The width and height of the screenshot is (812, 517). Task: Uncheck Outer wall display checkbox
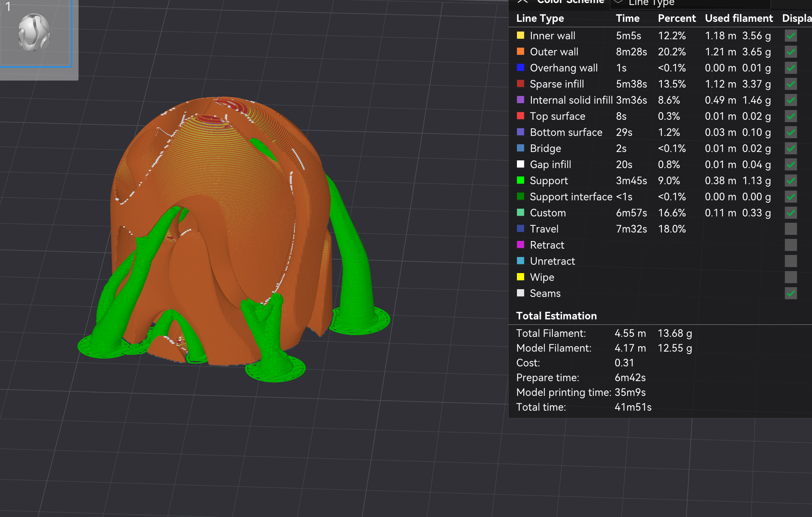click(x=791, y=52)
